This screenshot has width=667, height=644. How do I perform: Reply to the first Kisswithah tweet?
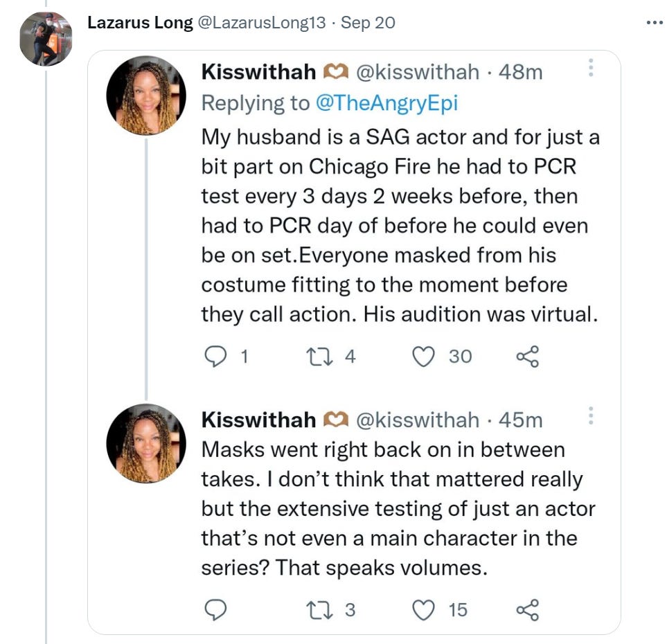coord(217,356)
